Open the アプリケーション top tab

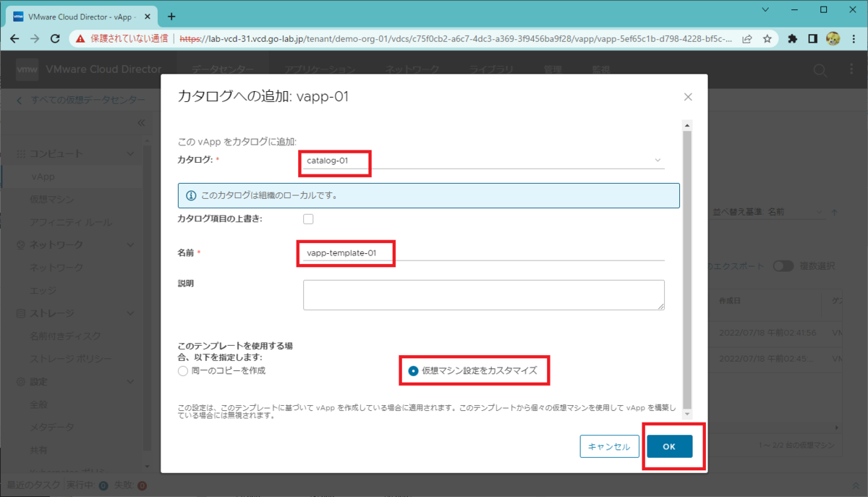point(320,69)
